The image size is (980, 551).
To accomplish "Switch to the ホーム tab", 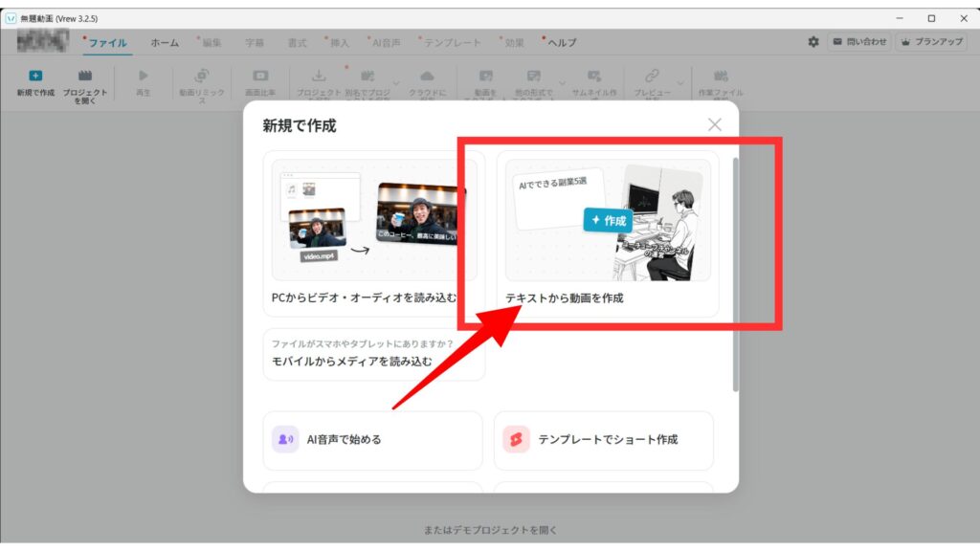I will [165, 43].
